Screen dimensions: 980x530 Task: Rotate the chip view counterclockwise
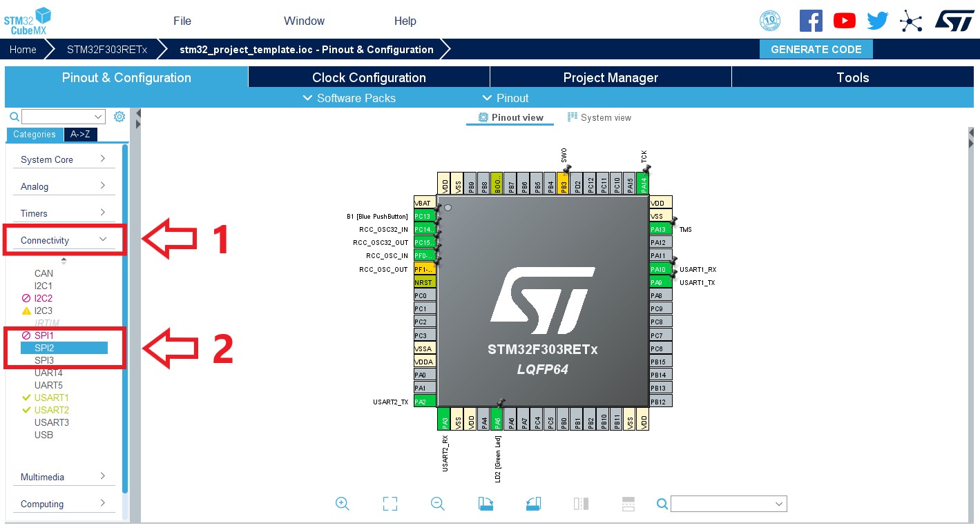[533, 504]
